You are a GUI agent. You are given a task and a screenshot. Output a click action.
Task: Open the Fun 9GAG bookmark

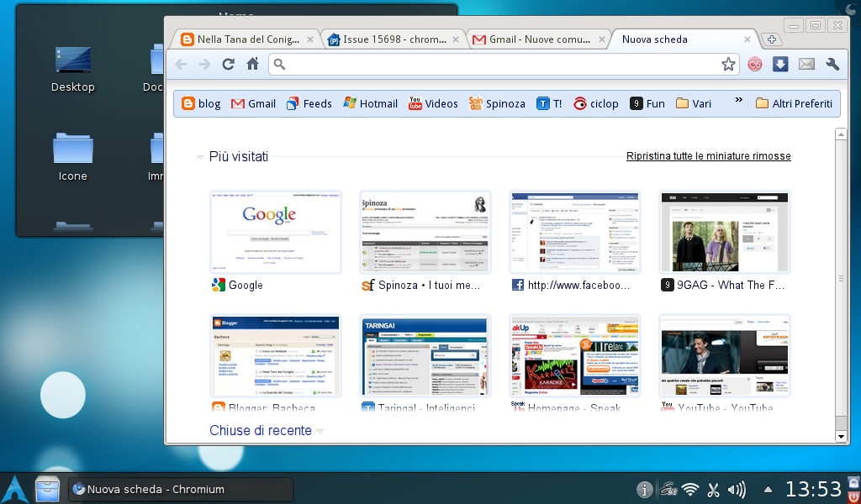click(x=647, y=103)
